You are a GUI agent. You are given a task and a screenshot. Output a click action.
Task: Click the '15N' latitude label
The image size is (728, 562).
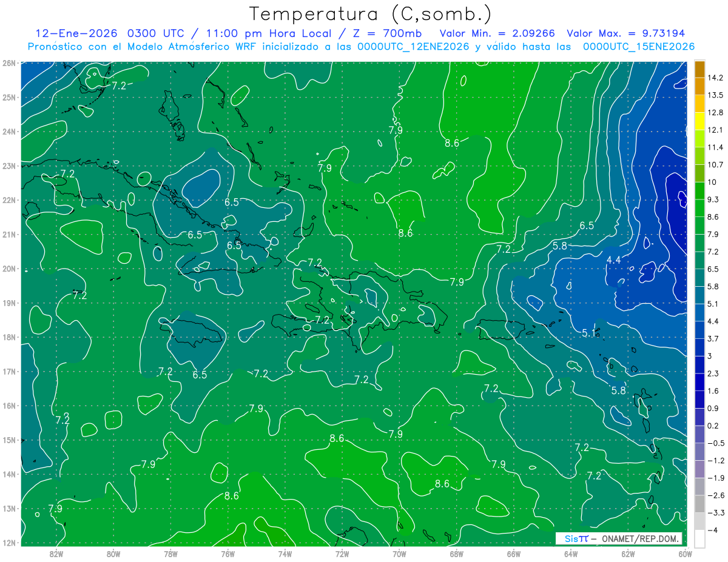point(8,440)
